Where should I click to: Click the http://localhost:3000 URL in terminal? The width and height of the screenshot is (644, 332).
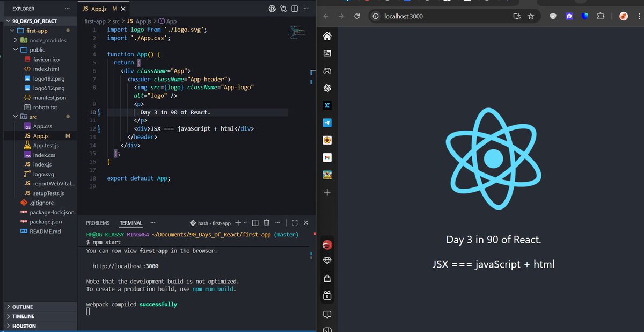tap(125, 266)
